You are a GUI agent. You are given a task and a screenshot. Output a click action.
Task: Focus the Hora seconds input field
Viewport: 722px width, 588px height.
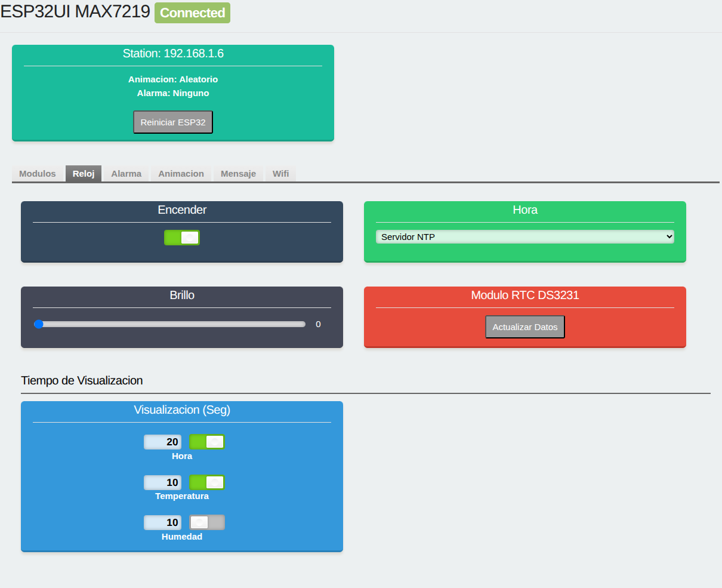coord(162,442)
